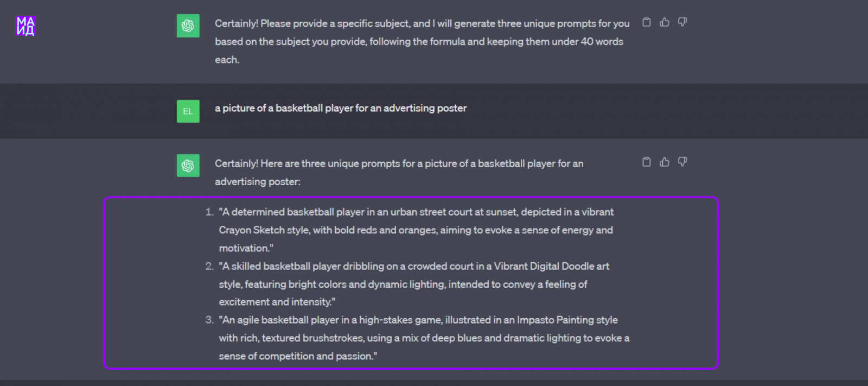Click list number 1 of the prompts

(209, 212)
